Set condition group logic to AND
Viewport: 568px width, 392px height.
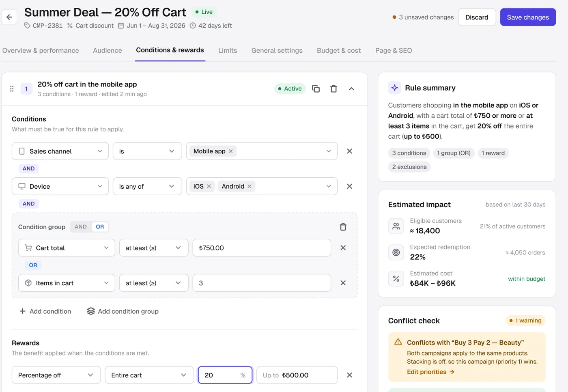pos(80,227)
